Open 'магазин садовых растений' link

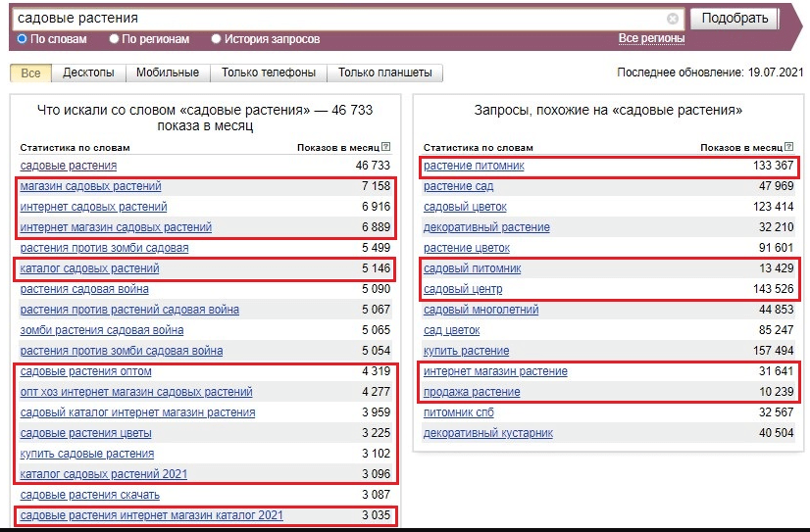(90, 186)
